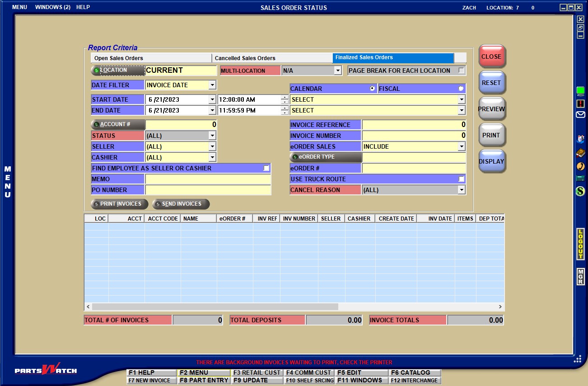Click the MGR icon on right sidebar

click(x=580, y=276)
